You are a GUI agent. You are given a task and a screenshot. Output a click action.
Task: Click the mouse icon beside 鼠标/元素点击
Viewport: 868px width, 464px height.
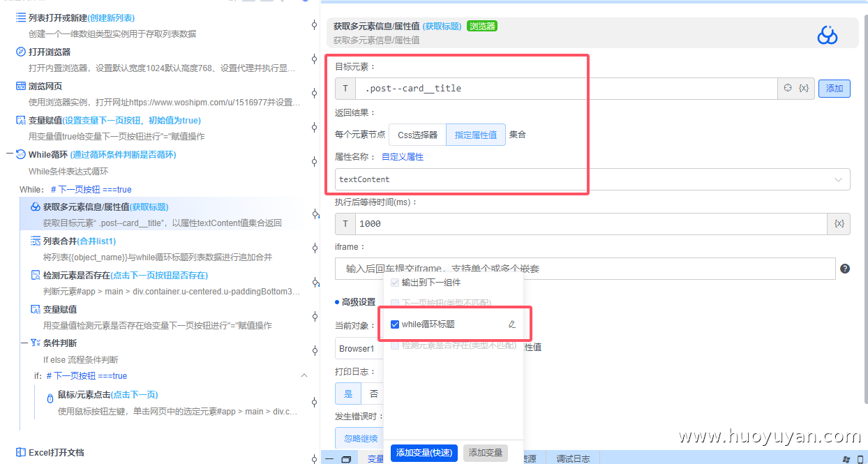coord(50,398)
